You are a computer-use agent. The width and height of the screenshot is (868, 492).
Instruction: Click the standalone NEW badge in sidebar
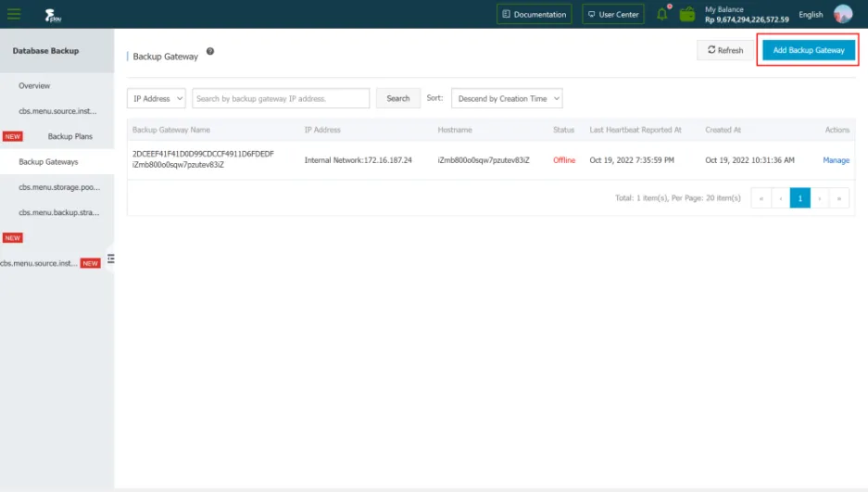point(12,238)
